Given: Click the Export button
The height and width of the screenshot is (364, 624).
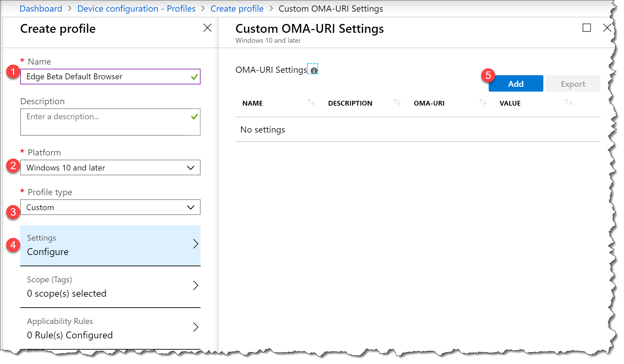Looking at the screenshot, I should (573, 83).
